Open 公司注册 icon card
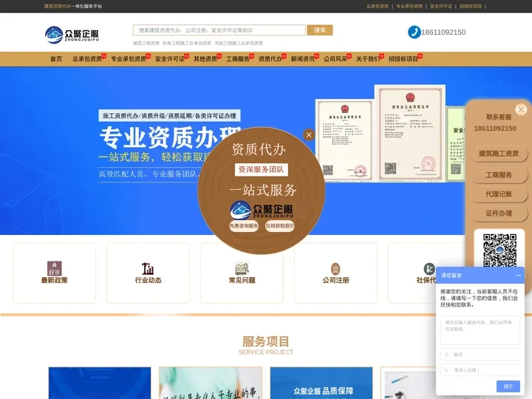The image size is (532, 399). pyautogui.click(x=335, y=273)
